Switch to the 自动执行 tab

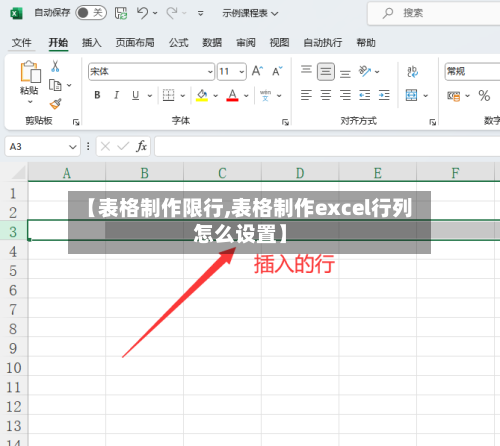coord(322,43)
